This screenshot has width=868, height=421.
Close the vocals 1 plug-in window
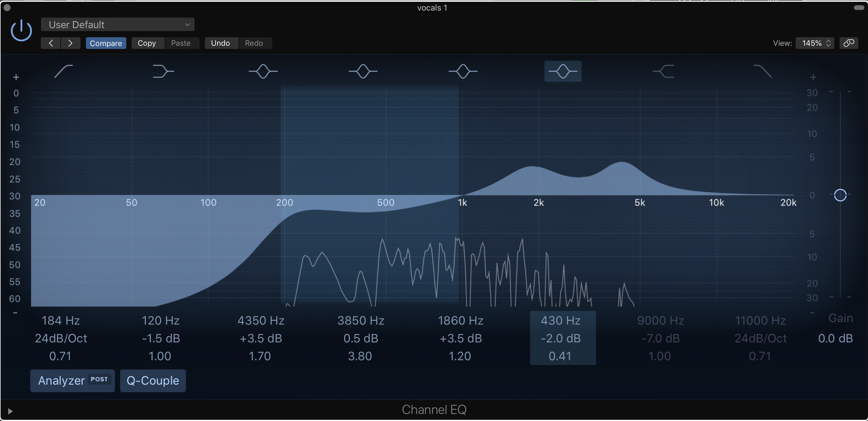(x=7, y=7)
